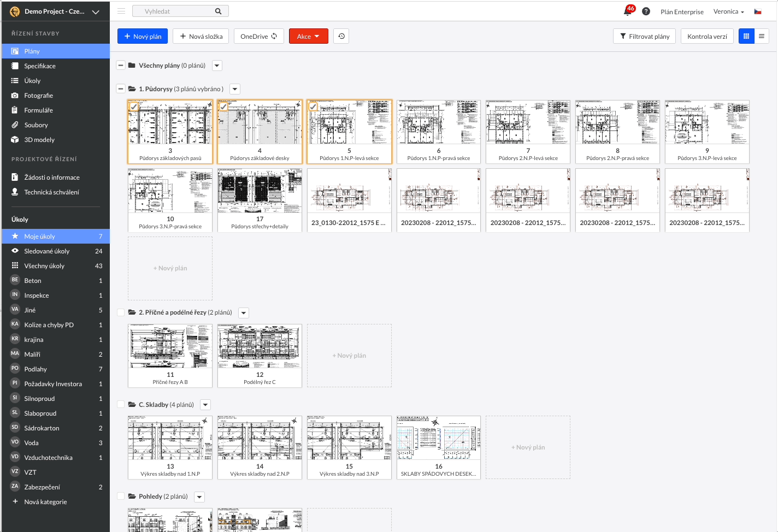Check the C. Skladby folder checkbox
This screenshot has height=532, width=778.
pos(121,405)
